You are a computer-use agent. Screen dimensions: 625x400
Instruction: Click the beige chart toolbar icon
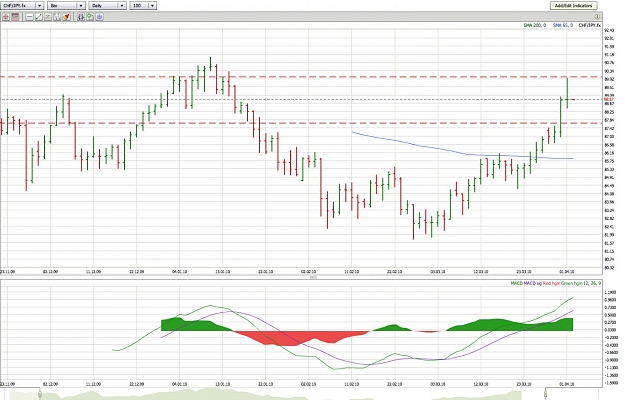[x=48, y=17]
